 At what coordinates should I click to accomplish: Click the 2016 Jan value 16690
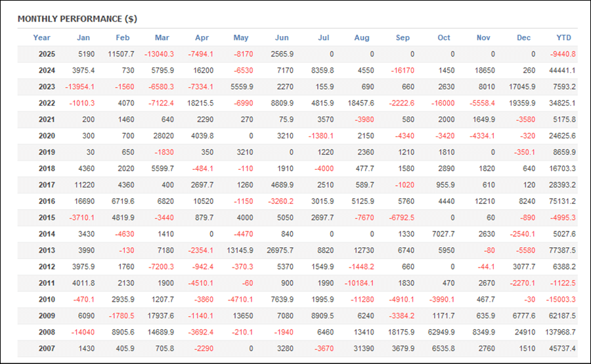85,201
